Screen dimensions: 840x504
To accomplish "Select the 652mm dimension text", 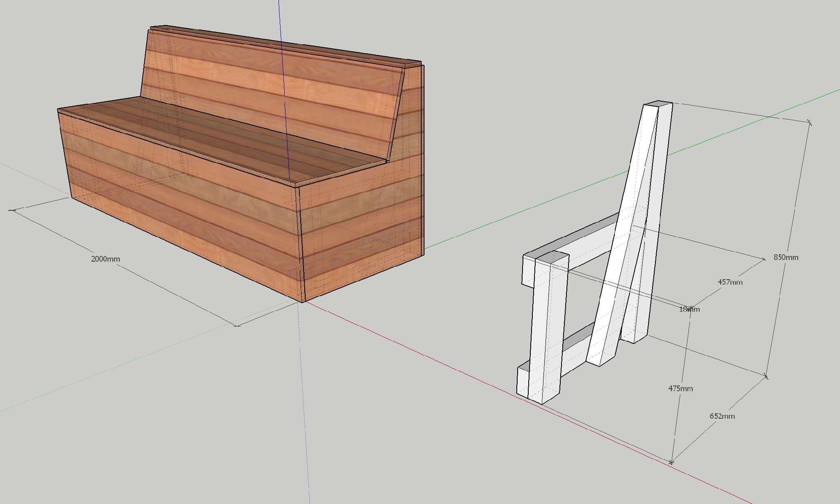I will [722, 416].
